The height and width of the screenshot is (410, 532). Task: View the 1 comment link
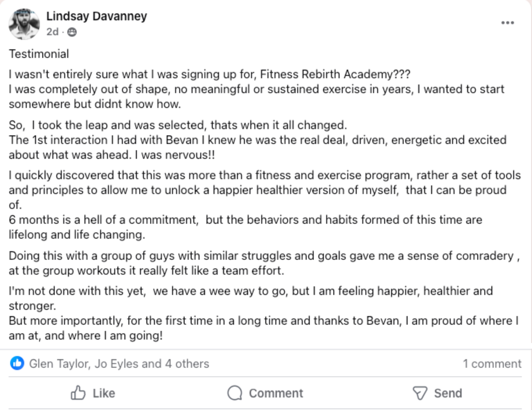click(492, 364)
